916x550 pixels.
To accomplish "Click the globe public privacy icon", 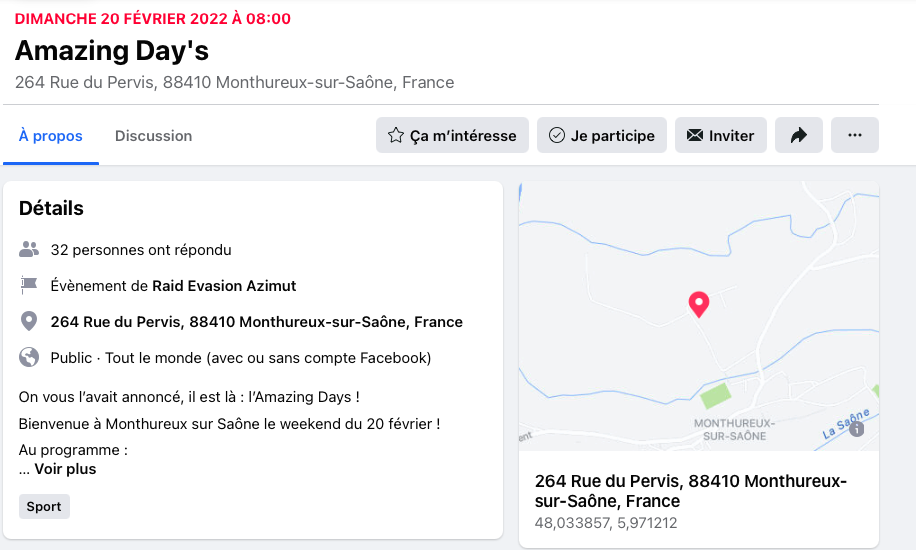I will click(29, 358).
